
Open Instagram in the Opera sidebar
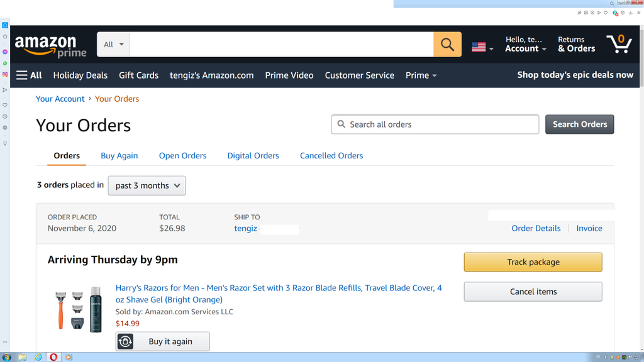5,75
